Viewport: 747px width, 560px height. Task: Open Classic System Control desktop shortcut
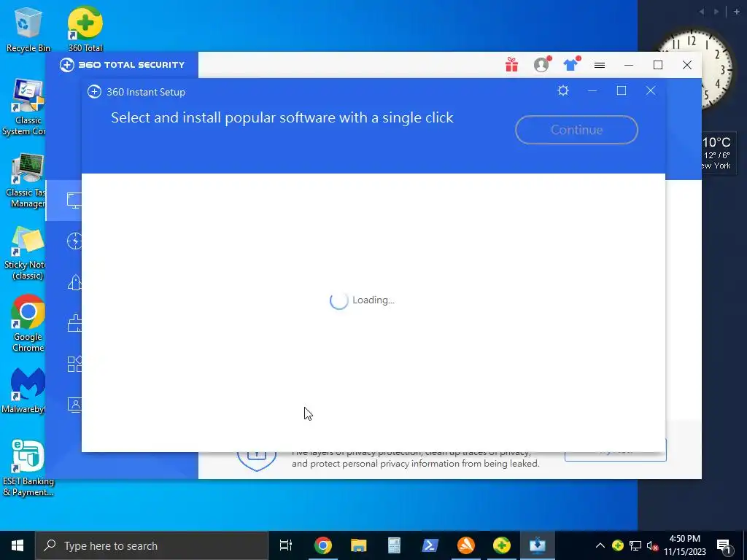click(24, 107)
